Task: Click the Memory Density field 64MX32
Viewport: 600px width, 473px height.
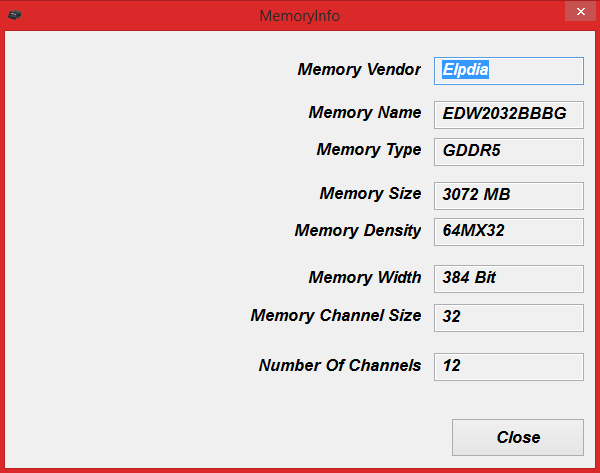Action: click(509, 232)
